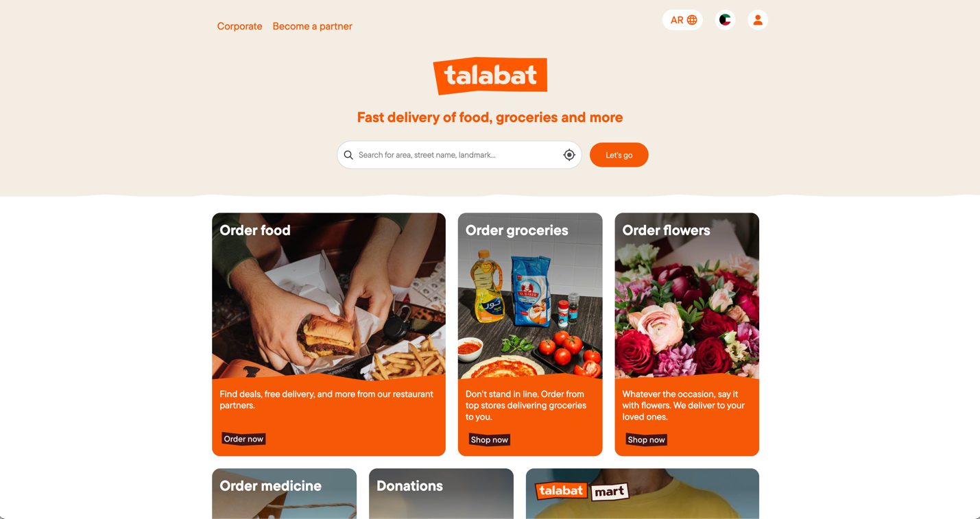Click Order now on the food card
The height and width of the screenshot is (519, 980).
(x=243, y=439)
